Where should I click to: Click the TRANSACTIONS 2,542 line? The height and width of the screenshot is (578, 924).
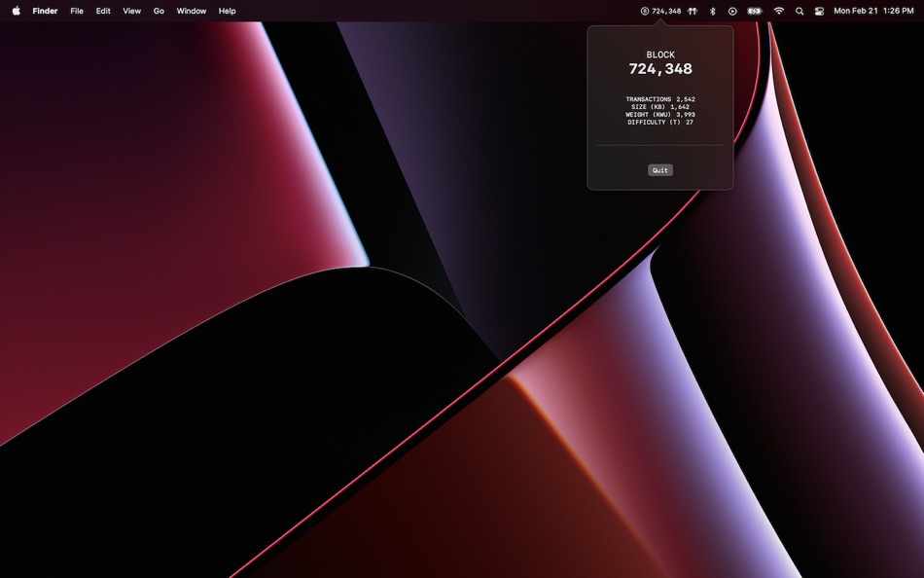click(x=660, y=99)
